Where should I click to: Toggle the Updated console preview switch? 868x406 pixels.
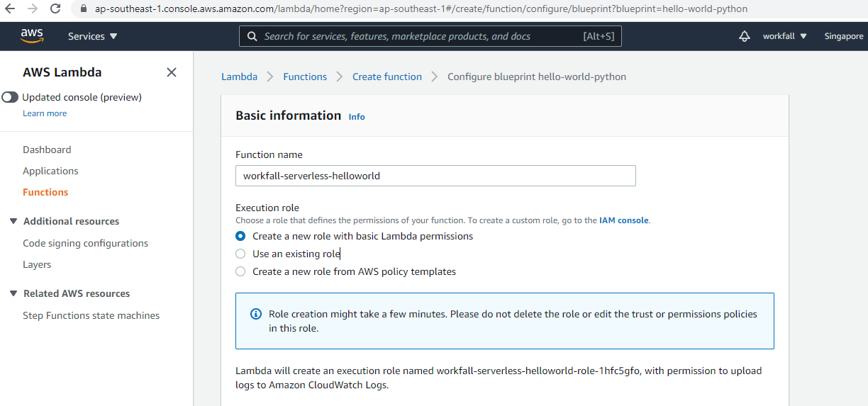(10, 97)
